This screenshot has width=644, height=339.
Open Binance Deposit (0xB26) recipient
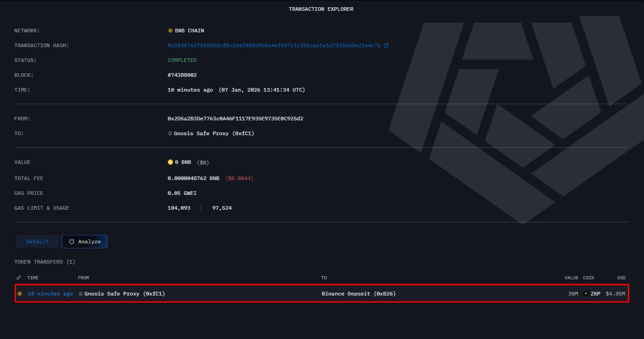click(358, 294)
